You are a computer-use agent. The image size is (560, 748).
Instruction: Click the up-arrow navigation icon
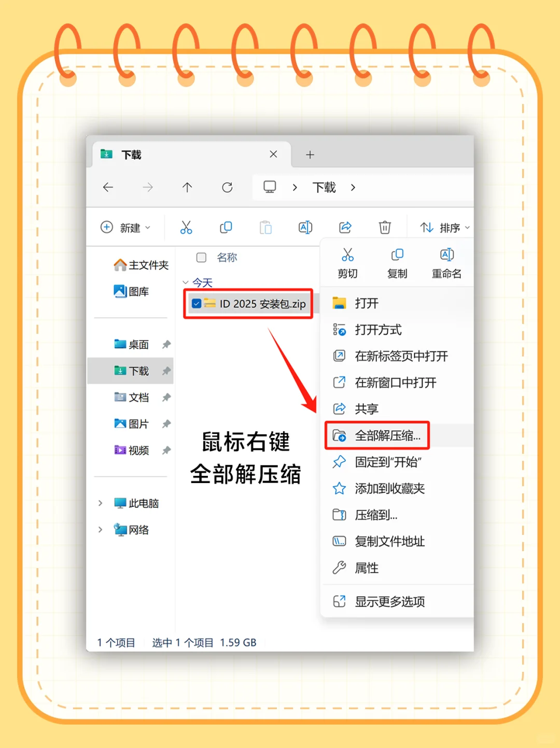coord(187,188)
